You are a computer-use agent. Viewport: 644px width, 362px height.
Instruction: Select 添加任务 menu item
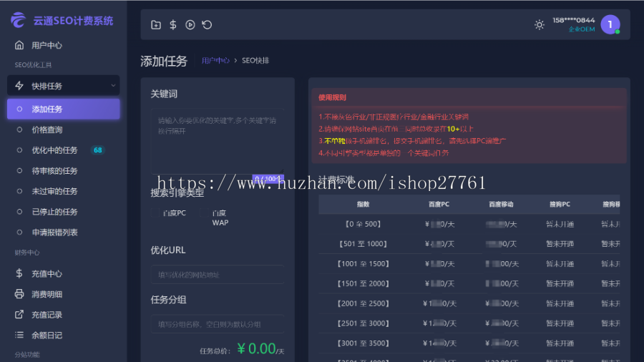pos(63,109)
